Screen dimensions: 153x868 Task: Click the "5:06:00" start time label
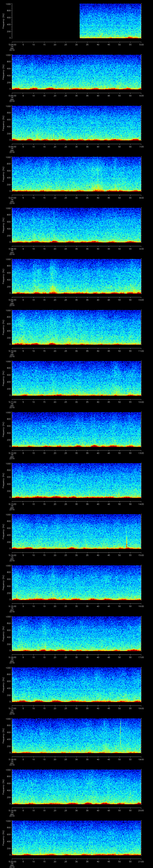coord(12,147)
